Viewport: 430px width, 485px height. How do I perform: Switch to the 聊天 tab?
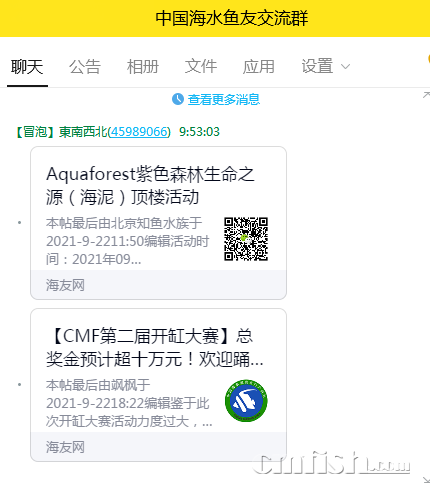point(27,67)
